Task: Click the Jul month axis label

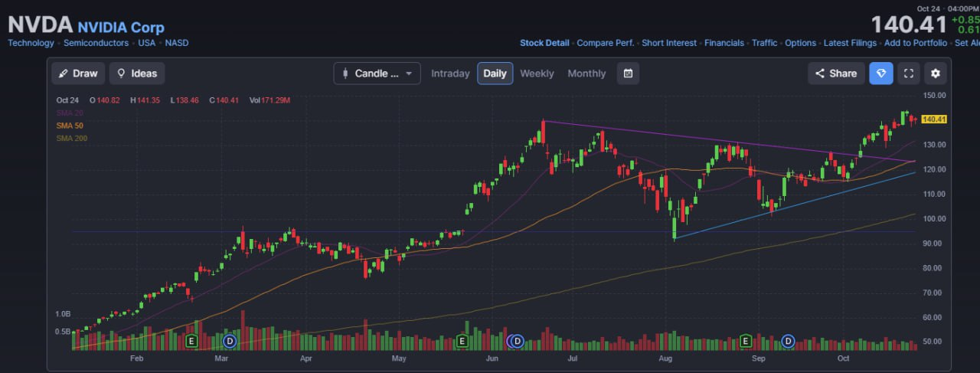Action: pos(572,358)
